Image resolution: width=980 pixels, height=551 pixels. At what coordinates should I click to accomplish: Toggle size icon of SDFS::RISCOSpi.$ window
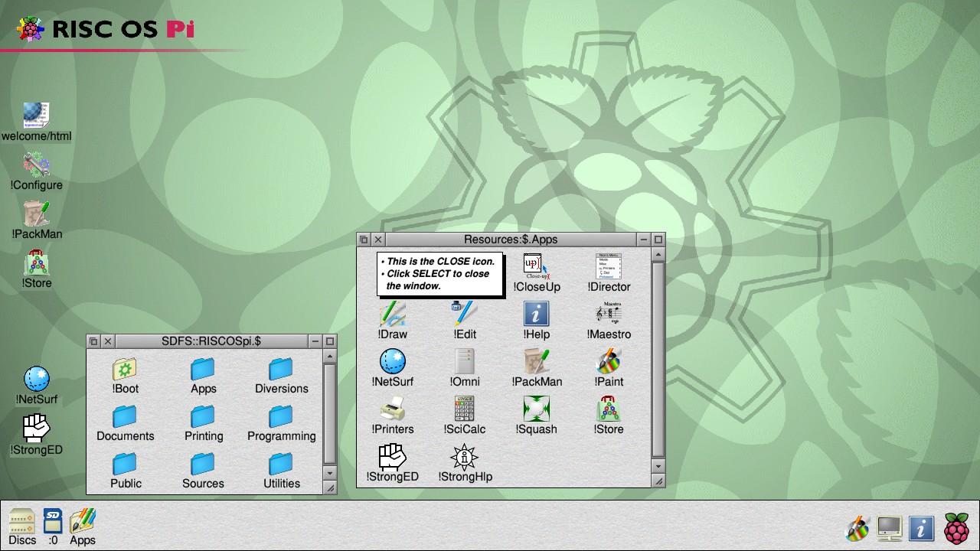click(330, 341)
